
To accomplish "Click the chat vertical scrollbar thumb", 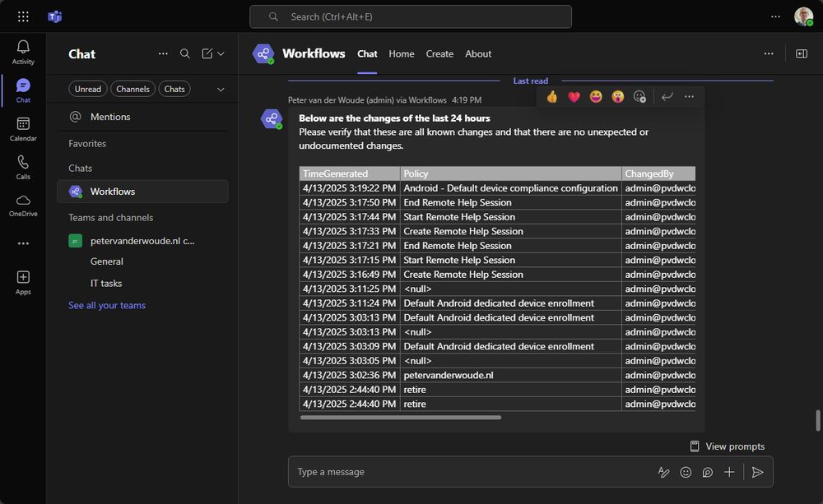I will coord(817,421).
